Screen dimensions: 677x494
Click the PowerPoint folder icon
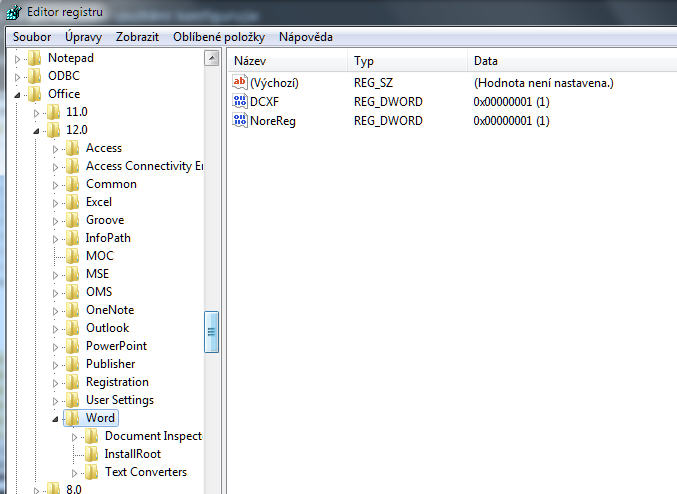click(x=73, y=346)
